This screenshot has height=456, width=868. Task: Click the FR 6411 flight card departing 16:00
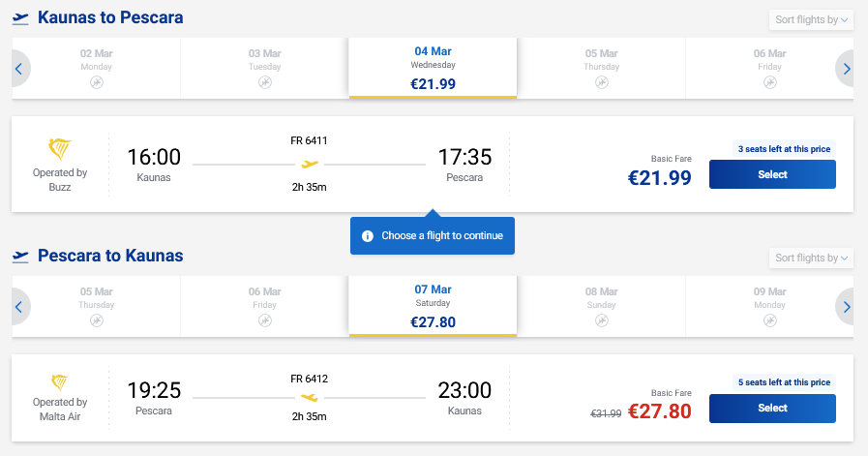(310, 163)
